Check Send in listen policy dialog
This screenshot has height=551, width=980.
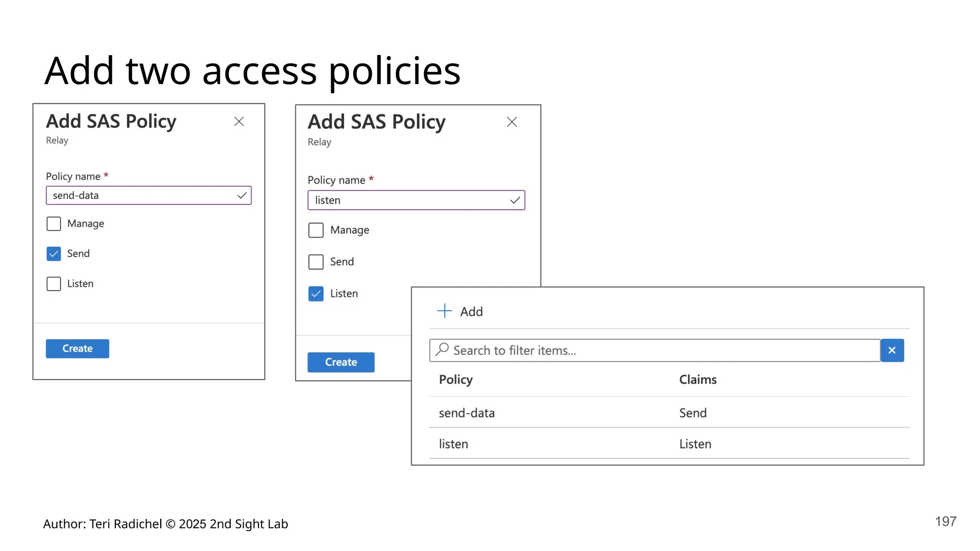[316, 262]
